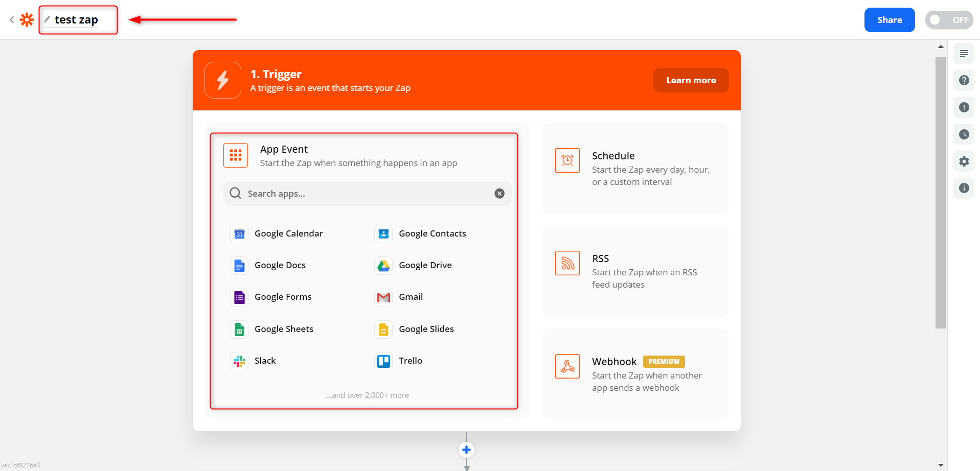
Task: Click the pencil icon to rename zap
Action: (47, 19)
